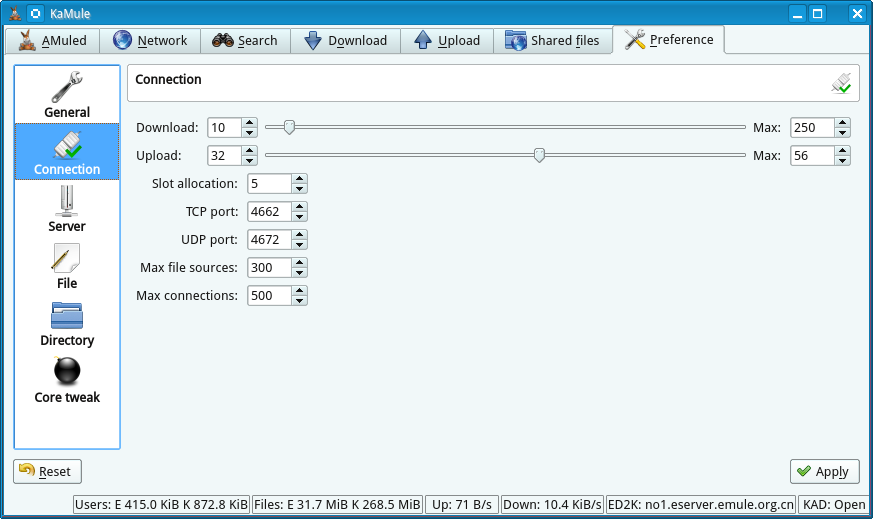
Task: Decrease the UDP port value
Action: pos(300,244)
